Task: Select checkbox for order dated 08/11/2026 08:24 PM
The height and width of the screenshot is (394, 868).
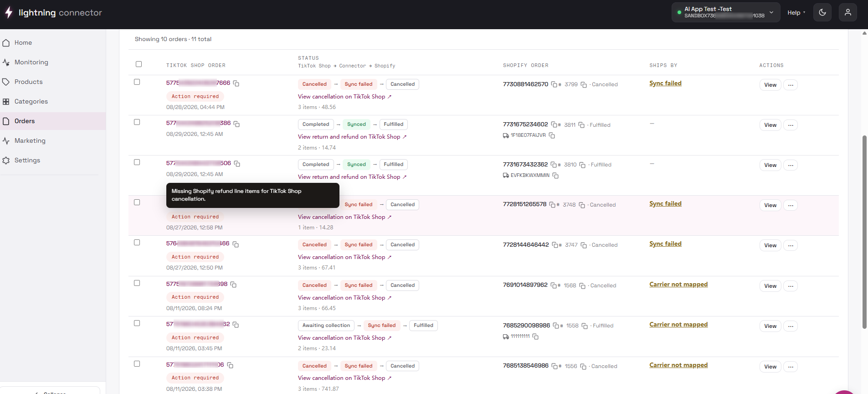Action: pyautogui.click(x=137, y=283)
